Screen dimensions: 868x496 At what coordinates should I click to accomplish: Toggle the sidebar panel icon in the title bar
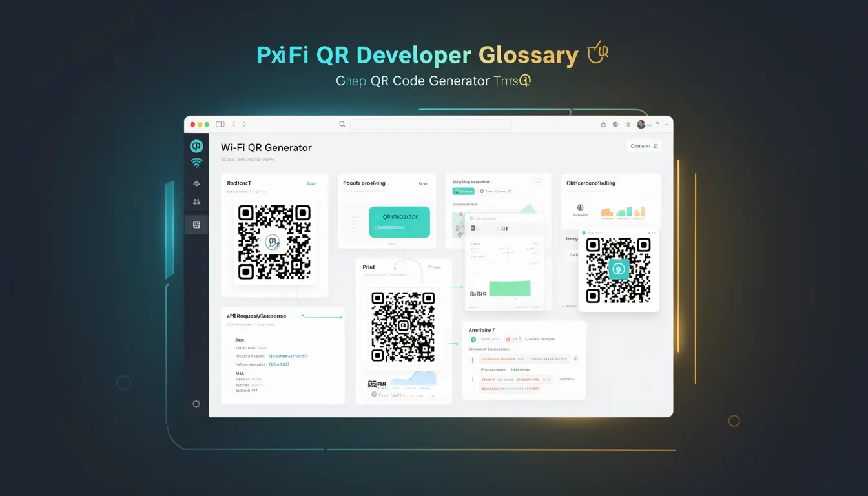click(220, 124)
